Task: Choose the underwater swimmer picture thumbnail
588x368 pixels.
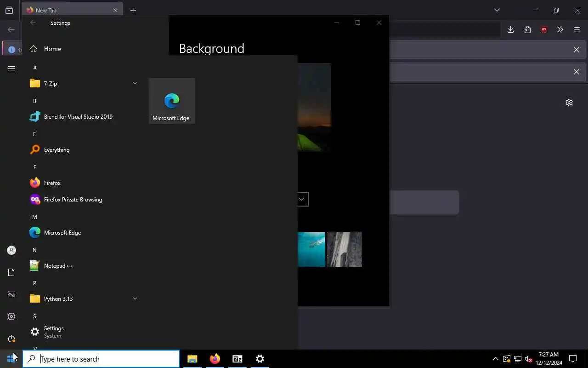Action: (x=311, y=249)
